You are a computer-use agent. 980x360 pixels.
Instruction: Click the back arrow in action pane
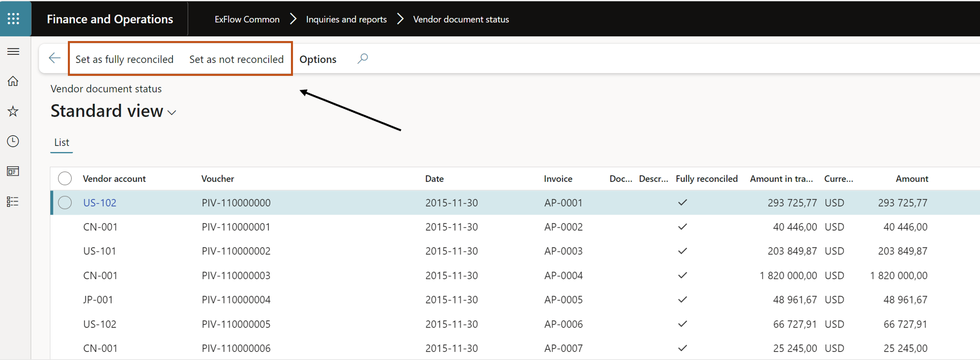(x=54, y=58)
